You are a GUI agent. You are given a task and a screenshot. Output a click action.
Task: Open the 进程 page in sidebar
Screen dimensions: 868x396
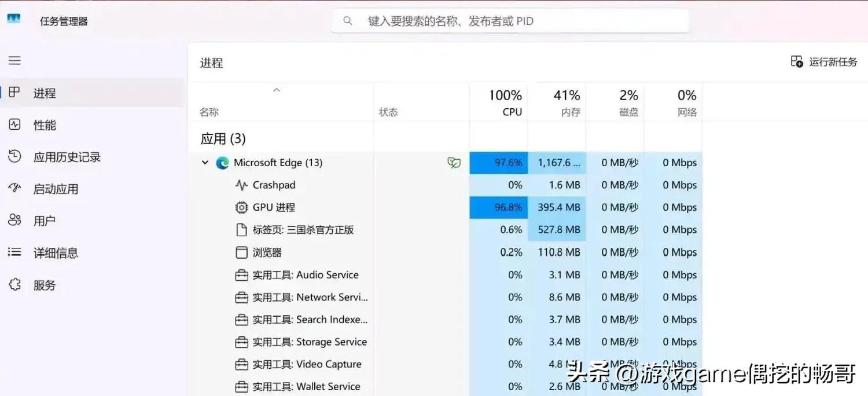click(93, 93)
